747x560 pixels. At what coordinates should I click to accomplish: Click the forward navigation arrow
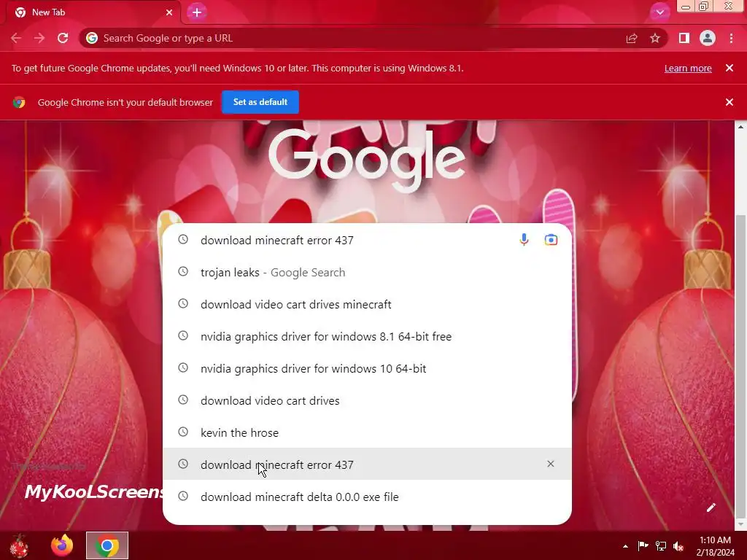(39, 38)
